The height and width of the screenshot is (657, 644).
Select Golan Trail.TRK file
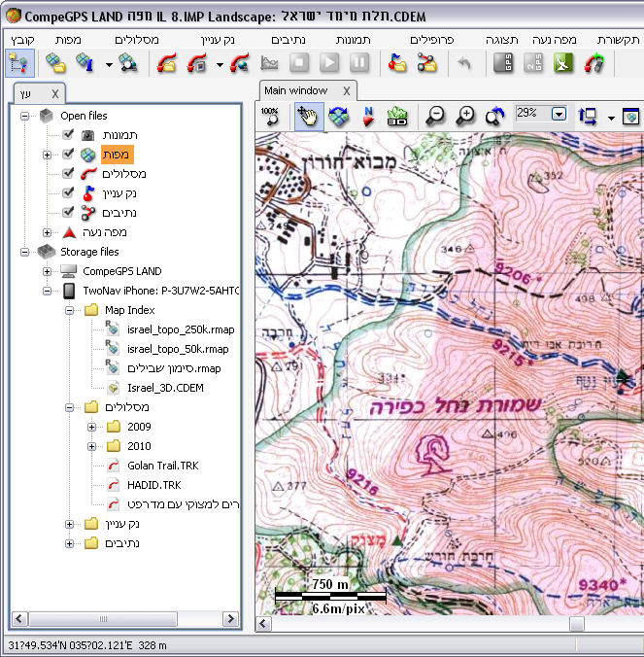161,466
